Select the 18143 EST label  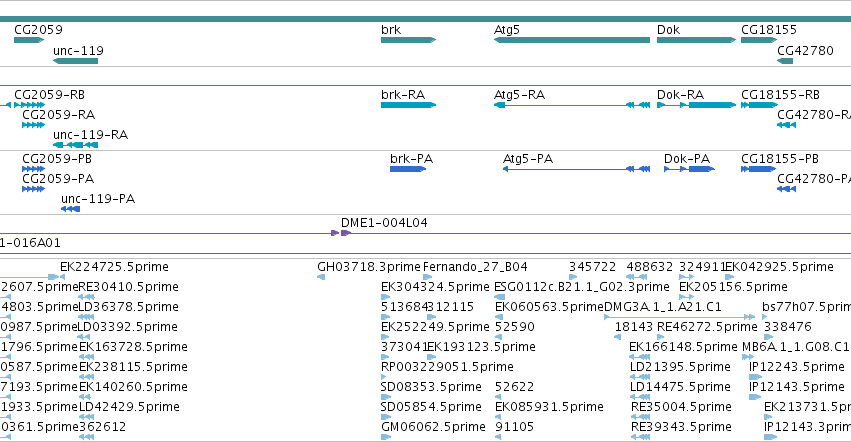(x=634, y=327)
